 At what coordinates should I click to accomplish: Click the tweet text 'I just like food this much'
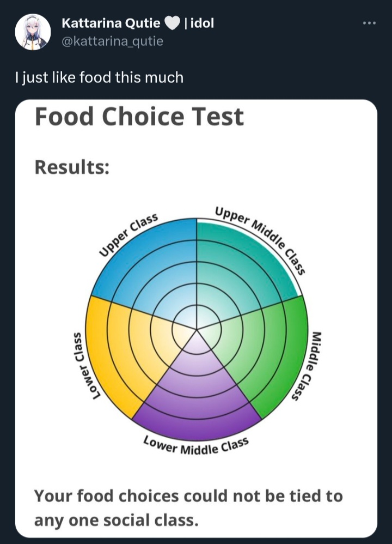tap(100, 77)
